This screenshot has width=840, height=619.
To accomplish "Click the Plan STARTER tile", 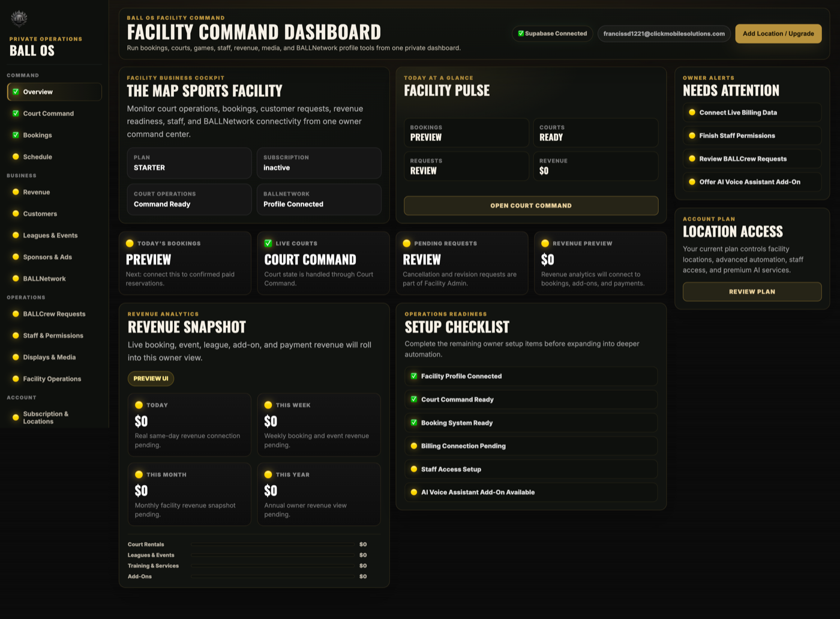I will pyautogui.click(x=189, y=163).
